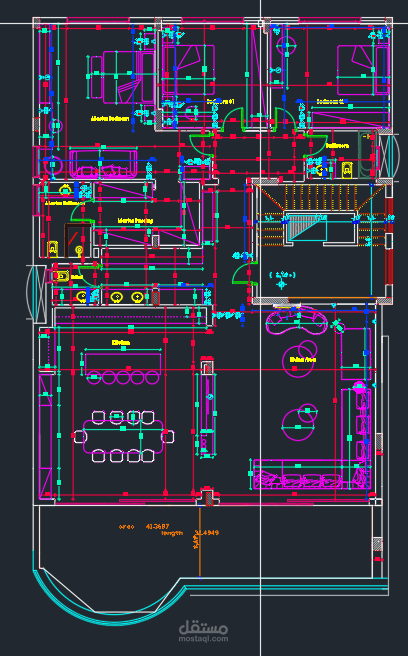
Task: Select the curved sofa below the stair hall
Action: (x=297, y=321)
